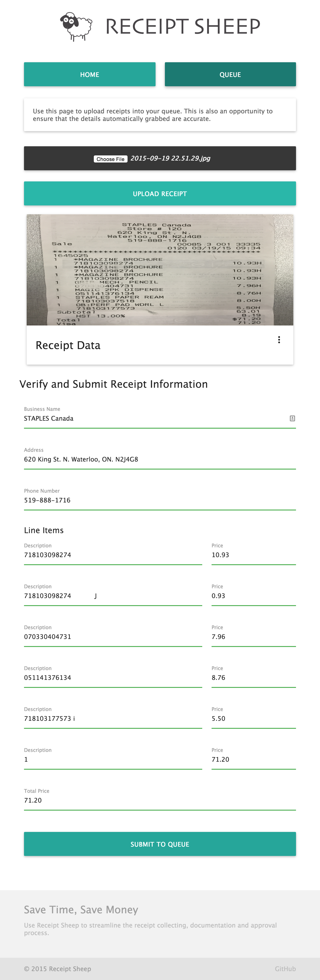Expand the Receipt Data card title
Viewport: 320px width, 980px height.
[x=68, y=345]
